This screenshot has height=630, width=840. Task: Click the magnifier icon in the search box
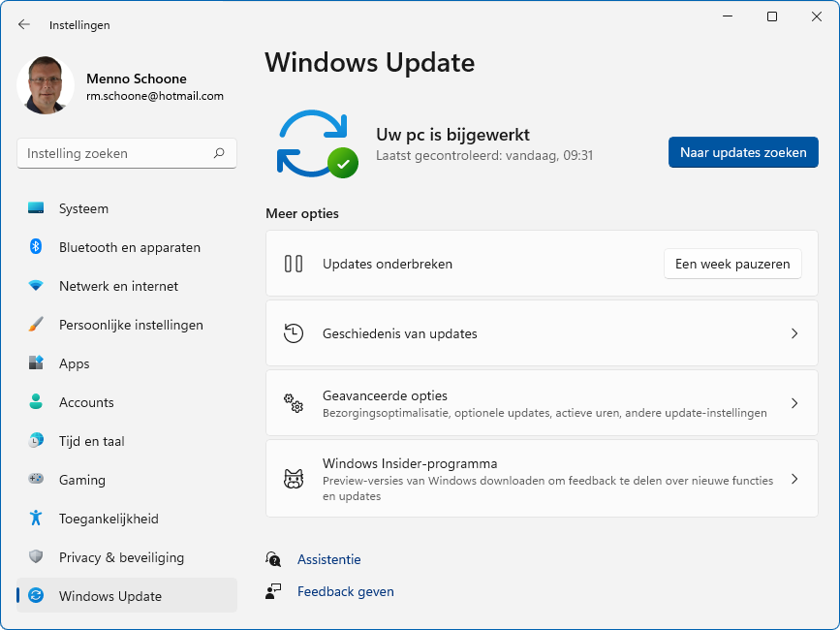tap(219, 153)
